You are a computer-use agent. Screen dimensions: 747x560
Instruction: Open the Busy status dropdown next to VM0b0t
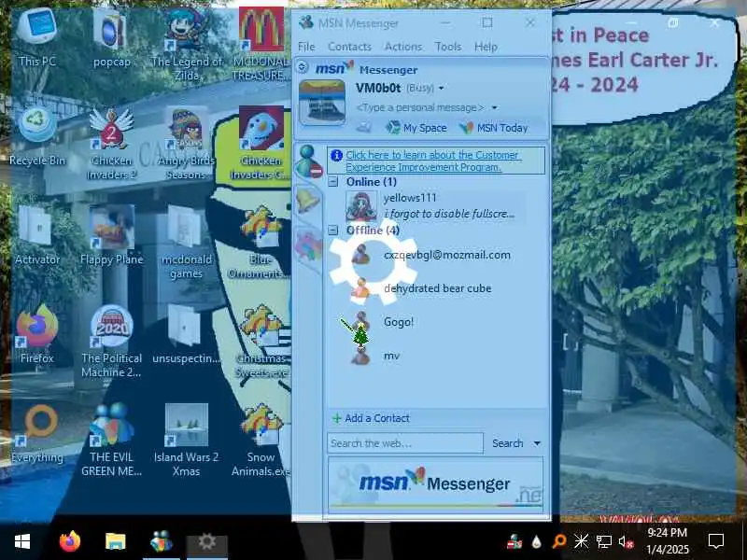[x=441, y=88]
